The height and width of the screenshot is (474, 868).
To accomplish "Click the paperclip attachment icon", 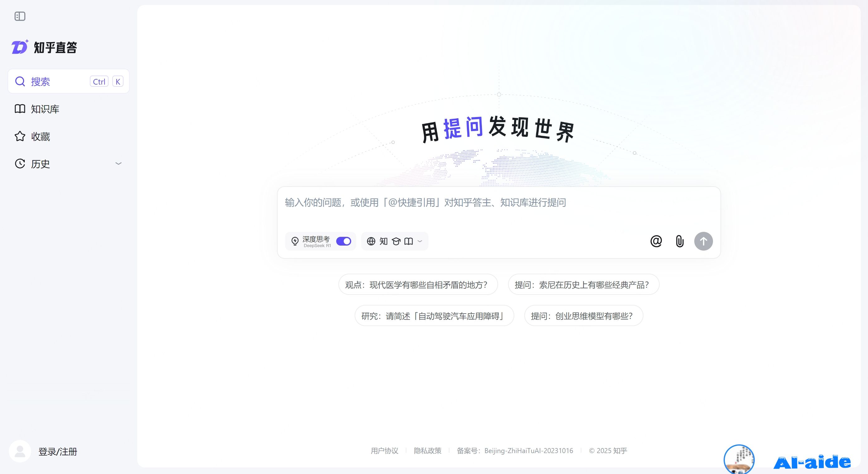I will pos(680,241).
